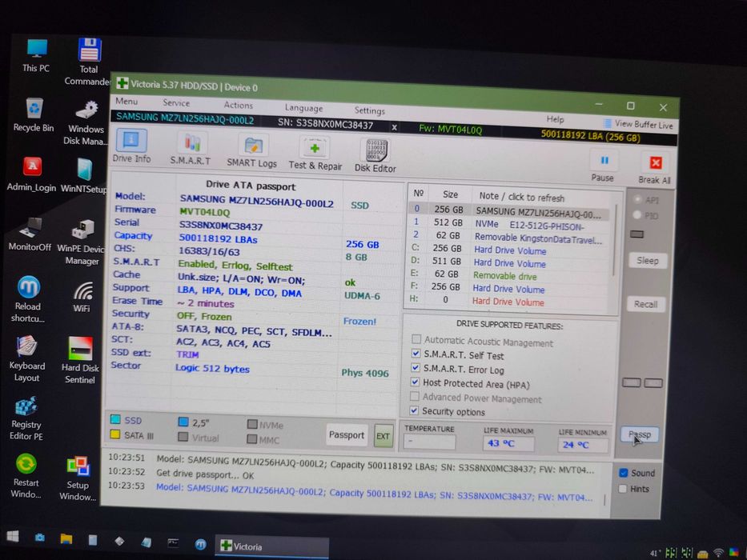The height and width of the screenshot is (560, 747).
Task: Toggle the Sound checkbox
Action: 623,472
